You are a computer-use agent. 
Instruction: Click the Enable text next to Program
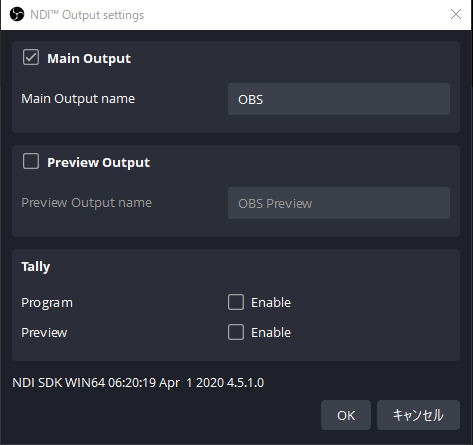[x=271, y=303]
